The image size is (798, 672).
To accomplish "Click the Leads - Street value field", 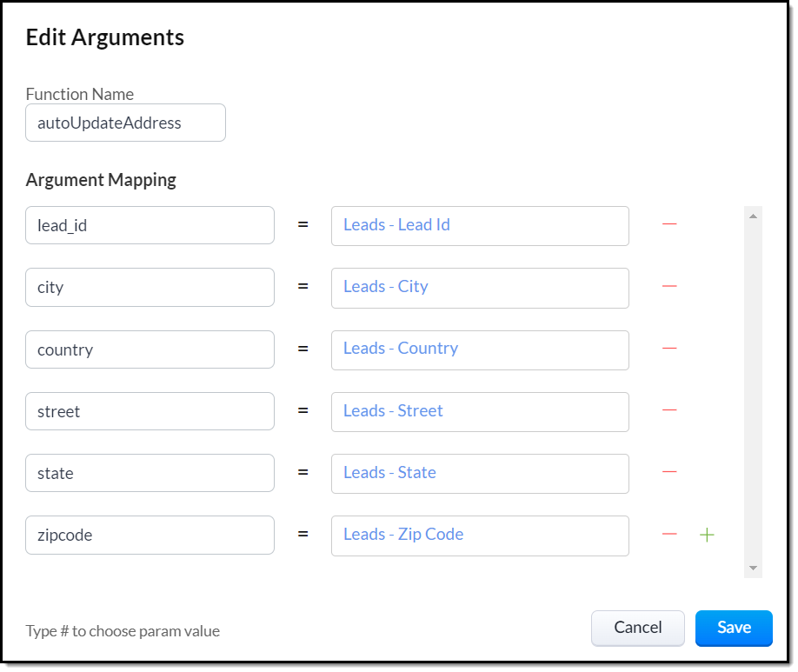I will coord(480,411).
